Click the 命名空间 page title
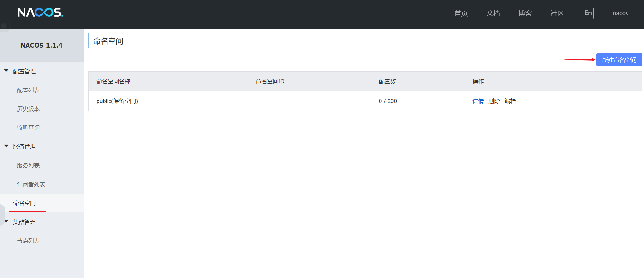Viewport: 644px width, 278px height. (108, 41)
